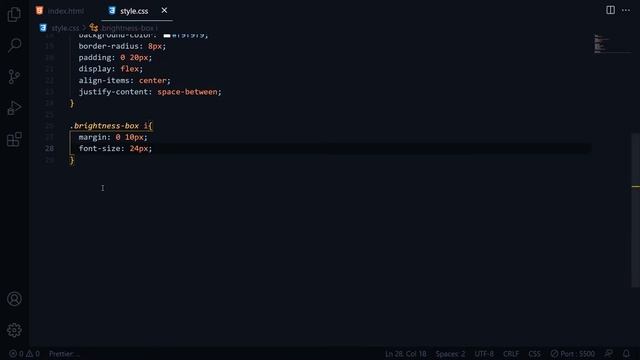Open the Explorer view in activity bar
The height and width of the screenshot is (360, 640).
click(x=14, y=14)
